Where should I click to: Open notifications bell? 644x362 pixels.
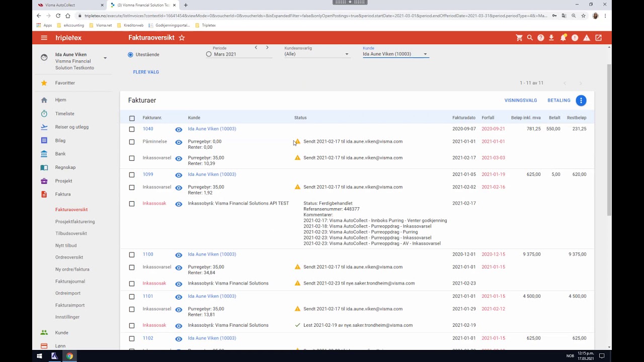pos(563,38)
